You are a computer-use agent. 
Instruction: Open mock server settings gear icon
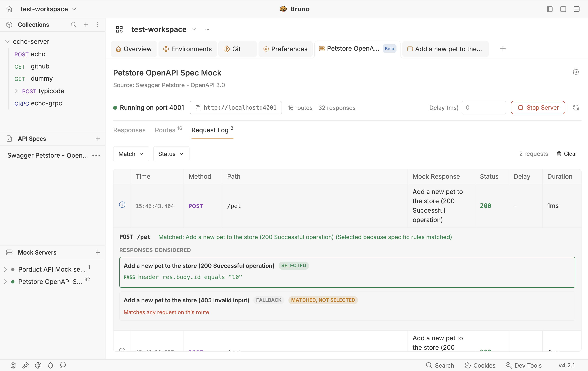click(x=576, y=72)
